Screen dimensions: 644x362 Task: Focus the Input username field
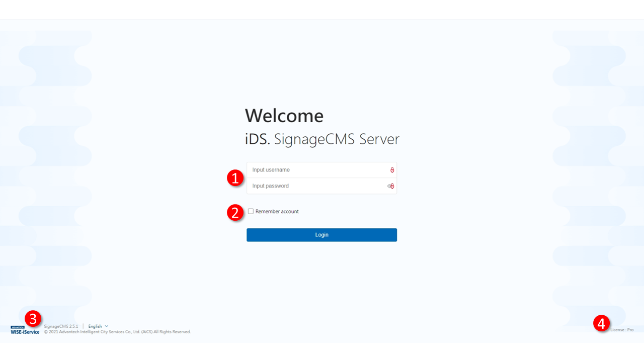317,170
